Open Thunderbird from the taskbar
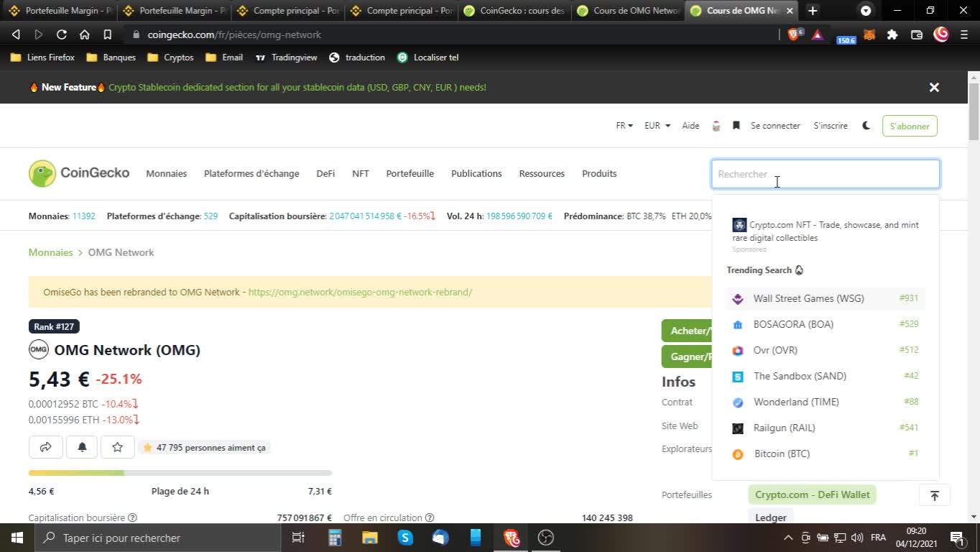The image size is (980, 552). pyautogui.click(x=440, y=538)
